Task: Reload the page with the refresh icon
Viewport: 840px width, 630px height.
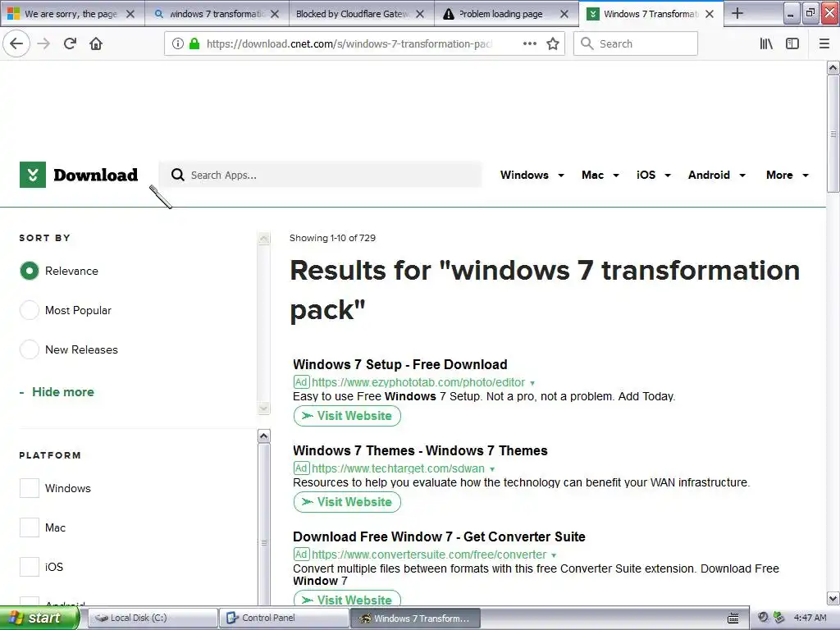Action: click(70, 43)
